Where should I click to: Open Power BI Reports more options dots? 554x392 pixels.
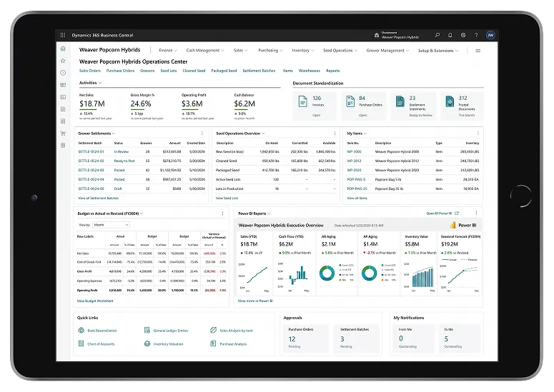tap(476, 213)
